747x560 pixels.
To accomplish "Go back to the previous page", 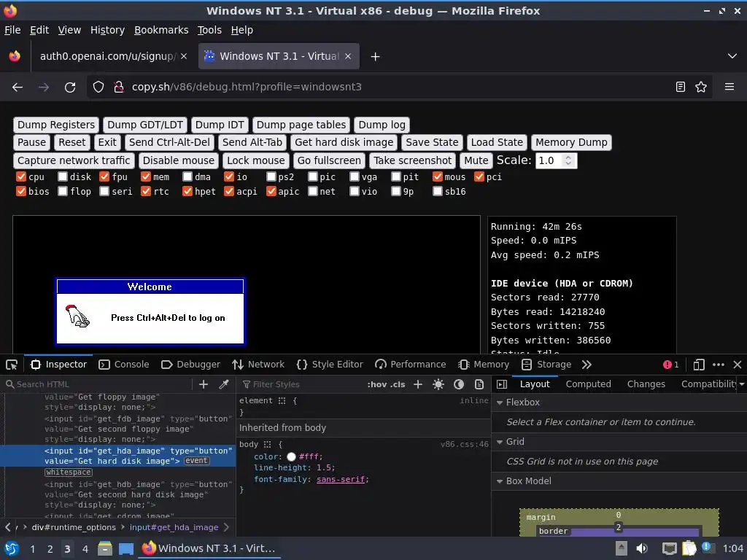I will (18, 87).
